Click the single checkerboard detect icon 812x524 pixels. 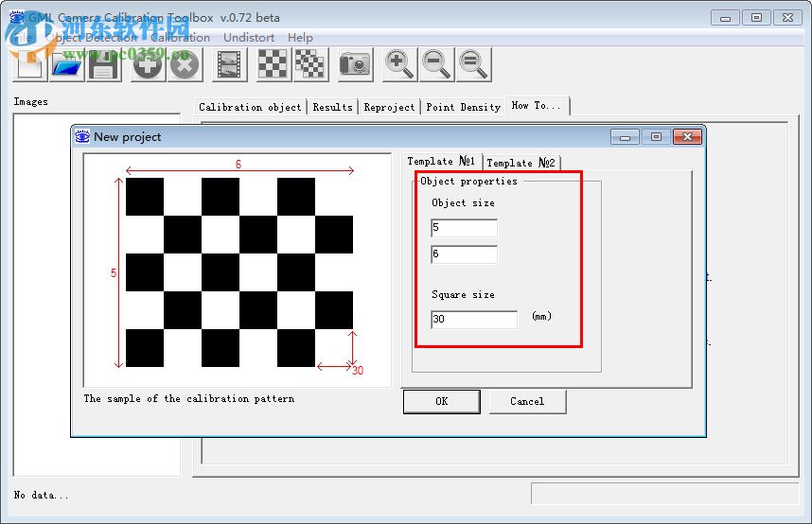pyautogui.click(x=273, y=65)
